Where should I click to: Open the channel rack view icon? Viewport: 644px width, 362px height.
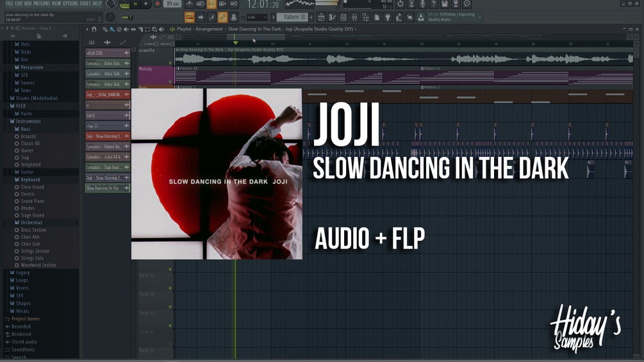[343, 17]
